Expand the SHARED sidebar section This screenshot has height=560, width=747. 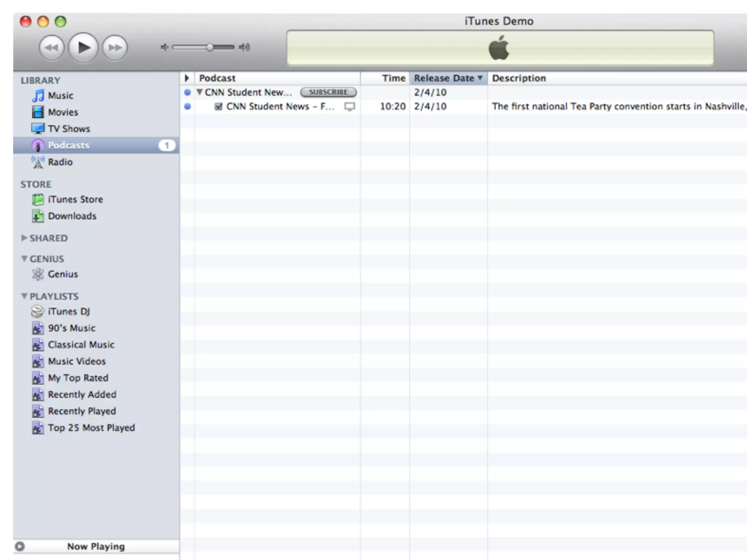[x=24, y=238]
